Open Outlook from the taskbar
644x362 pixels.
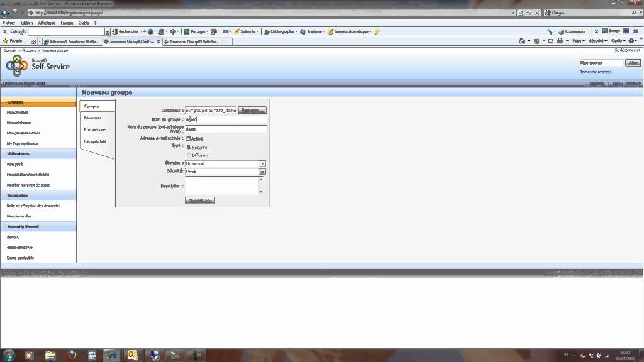coord(133,355)
